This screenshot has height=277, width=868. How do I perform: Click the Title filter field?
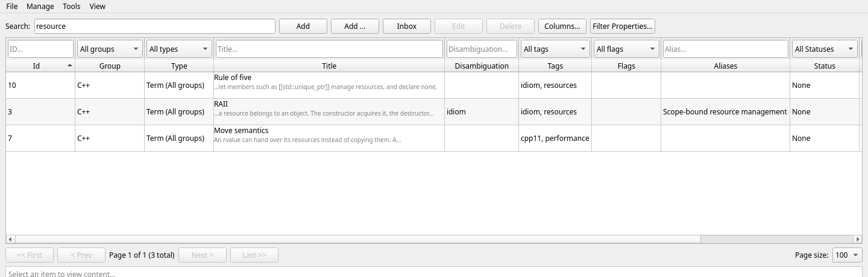329,49
